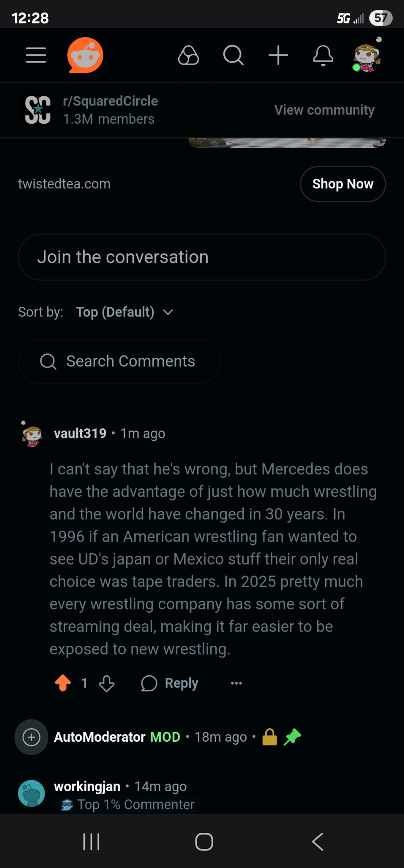Open r/SquaredCircle community name

[111, 101]
